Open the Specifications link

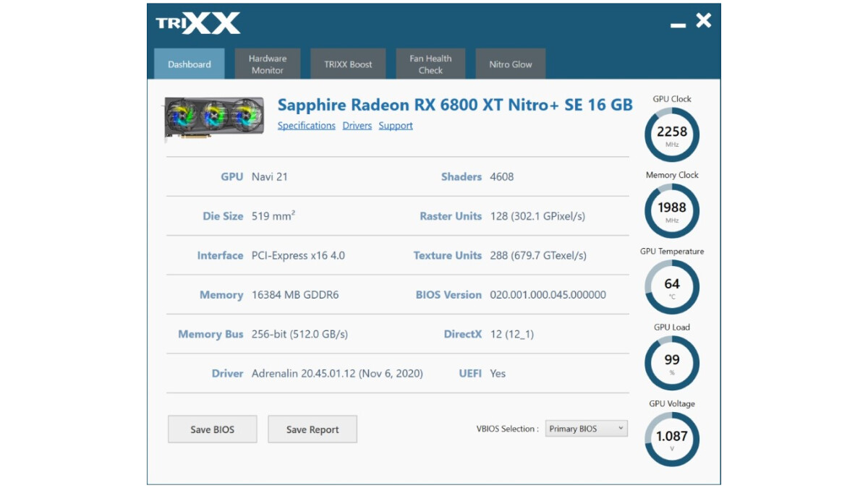(x=306, y=125)
